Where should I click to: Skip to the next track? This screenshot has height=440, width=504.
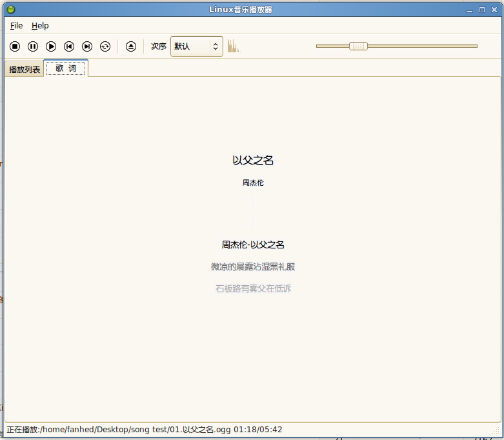[x=86, y=46]
